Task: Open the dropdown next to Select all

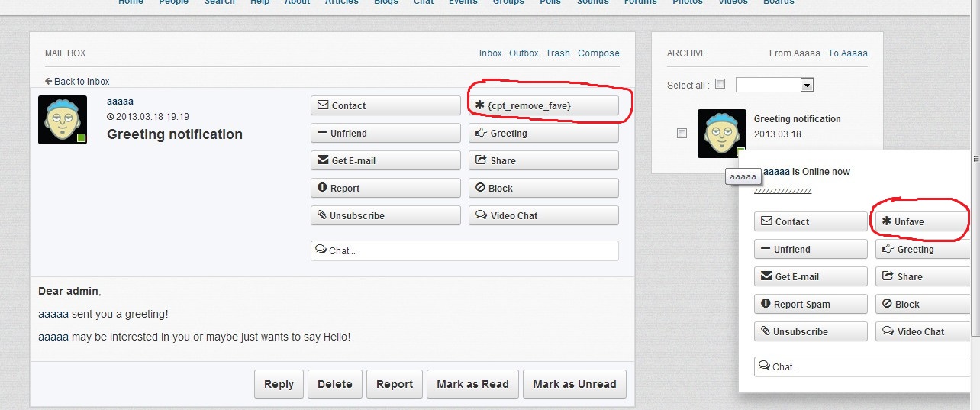Action: 775,85
